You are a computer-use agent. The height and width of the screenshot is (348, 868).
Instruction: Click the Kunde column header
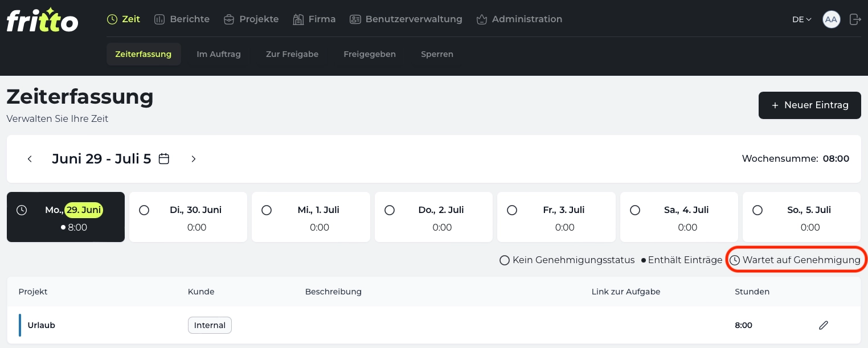(201, 292)
